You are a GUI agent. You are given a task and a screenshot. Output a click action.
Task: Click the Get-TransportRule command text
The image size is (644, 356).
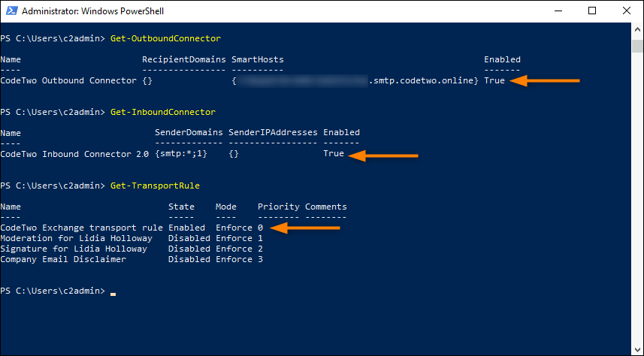(155, 186)
